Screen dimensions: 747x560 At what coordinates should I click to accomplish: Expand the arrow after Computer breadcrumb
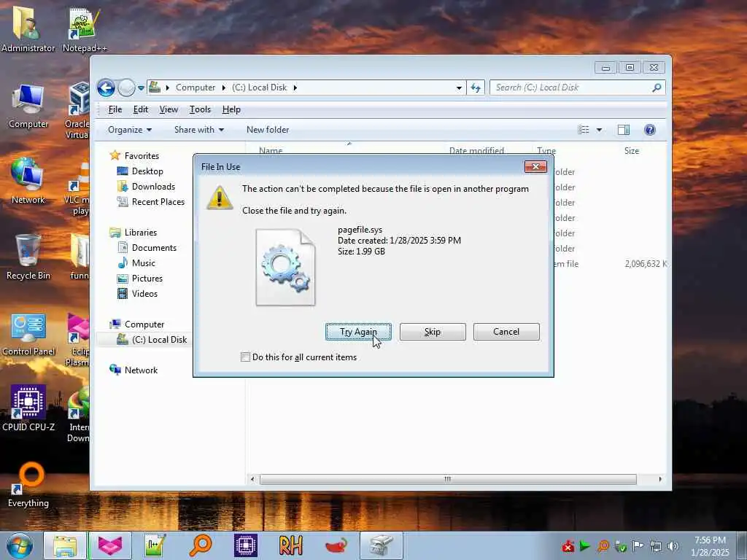click(223, 88)
